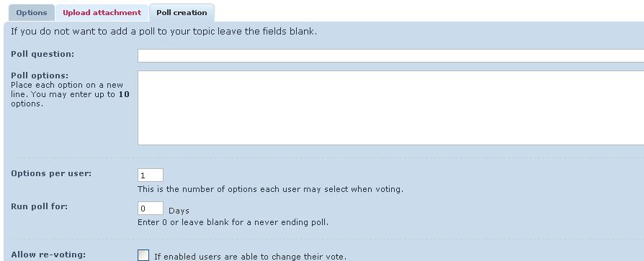Focus the Poll question text field
This screenshot has height=261, width=644.
[390, 56]
